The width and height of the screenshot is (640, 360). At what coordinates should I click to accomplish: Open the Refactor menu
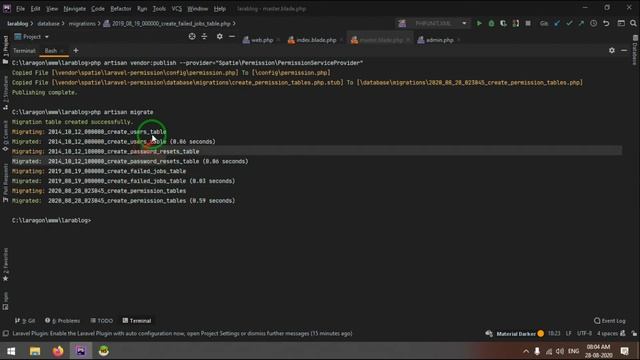[121, 8]
